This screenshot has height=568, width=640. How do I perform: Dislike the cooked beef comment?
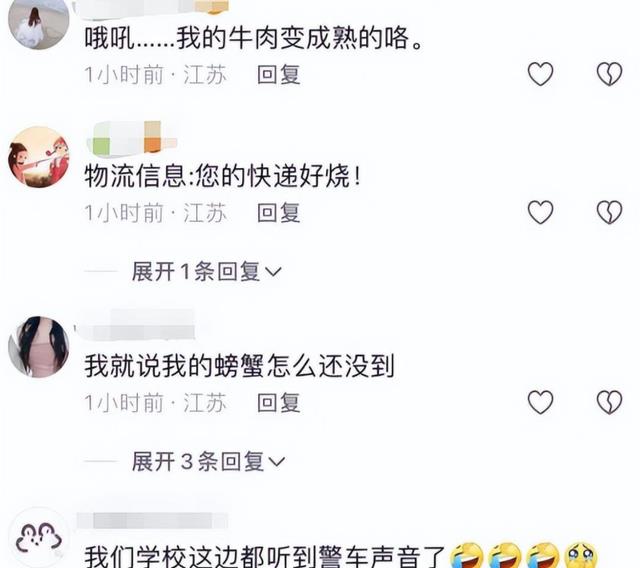coord(609,74)
